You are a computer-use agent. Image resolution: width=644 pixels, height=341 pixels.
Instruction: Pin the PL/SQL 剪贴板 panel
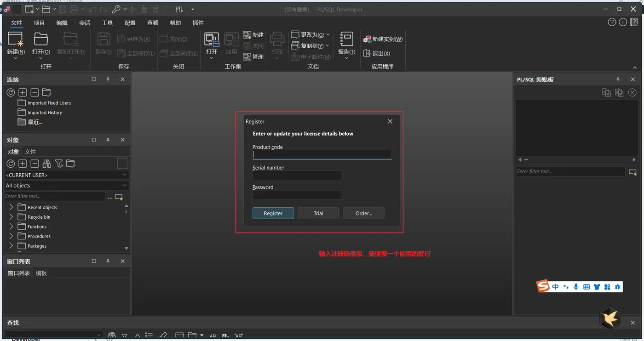618,80
